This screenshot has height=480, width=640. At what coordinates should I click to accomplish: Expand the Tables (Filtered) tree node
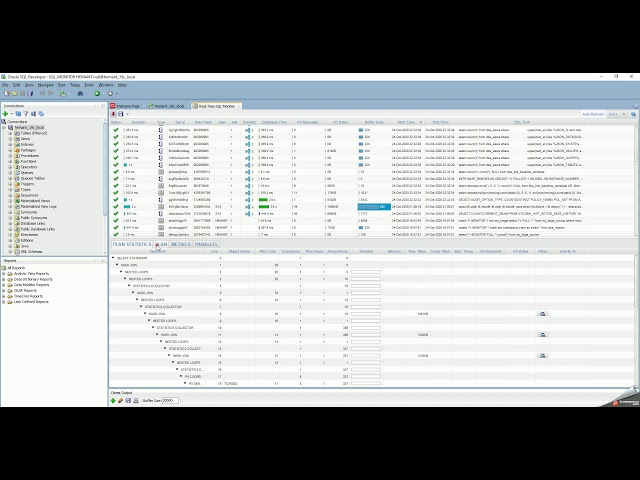(10, 133)
